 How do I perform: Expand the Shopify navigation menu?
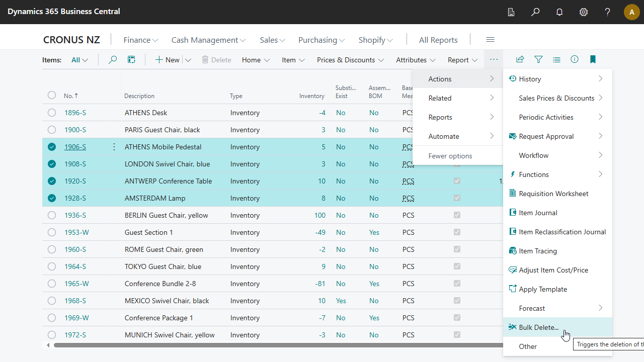(x=376, y=40)
